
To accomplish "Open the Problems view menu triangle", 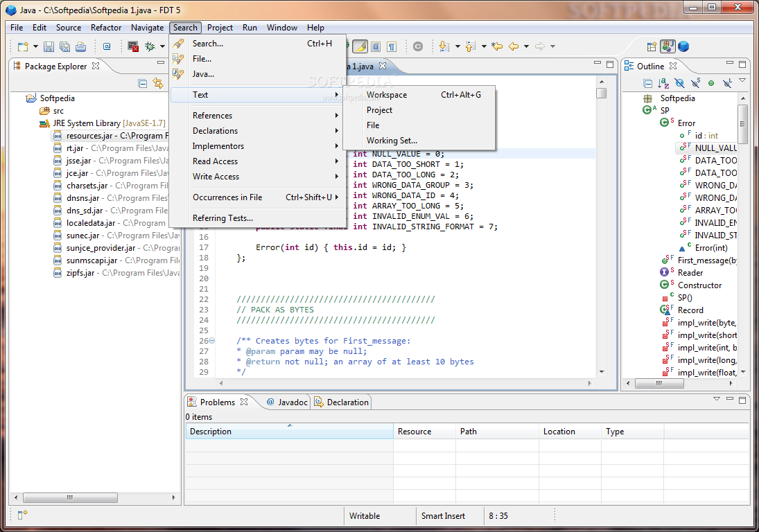I will coord(717,399).
